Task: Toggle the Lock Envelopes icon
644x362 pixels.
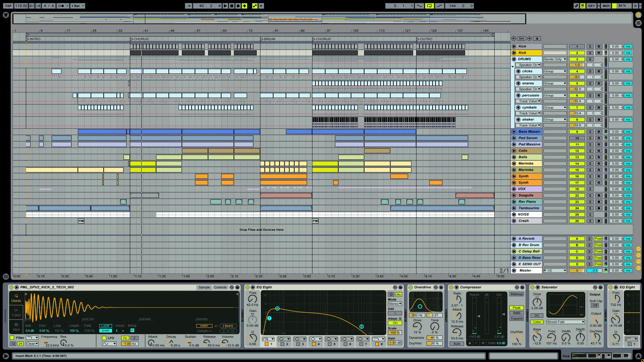Action: tap(537, 39)
